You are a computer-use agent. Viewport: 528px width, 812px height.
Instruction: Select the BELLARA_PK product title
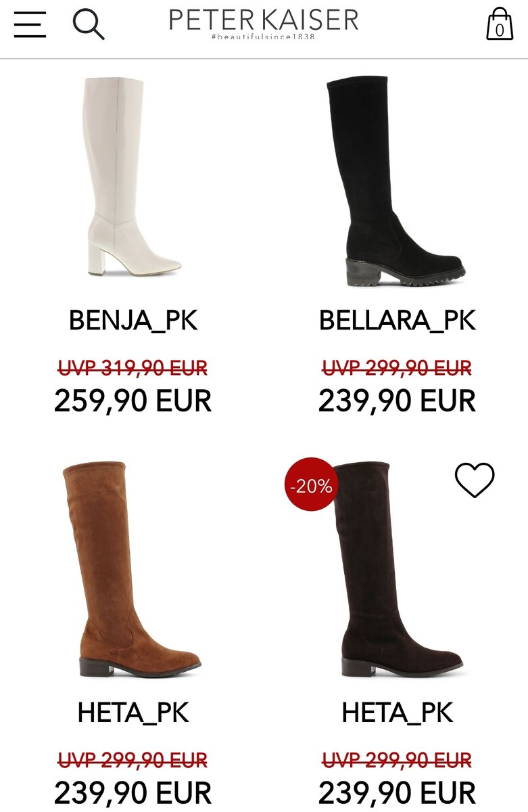tap(398, 320)
